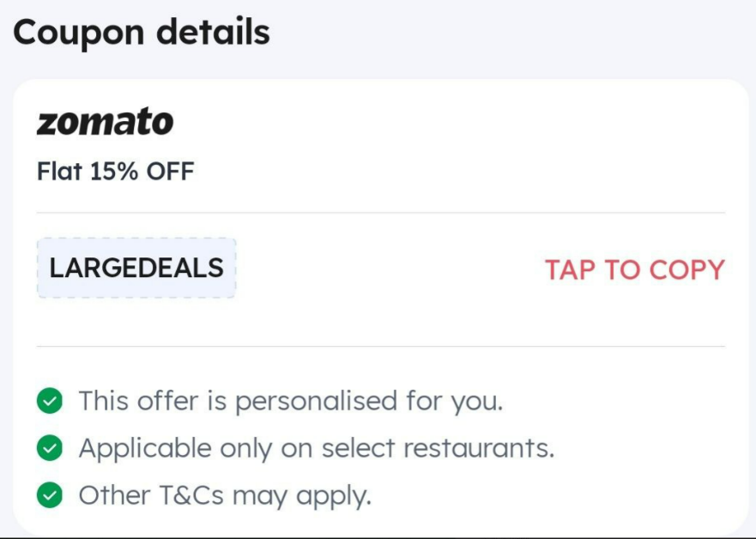
Task: Click green check beside personalised offer line
Action: pos(49,401)
